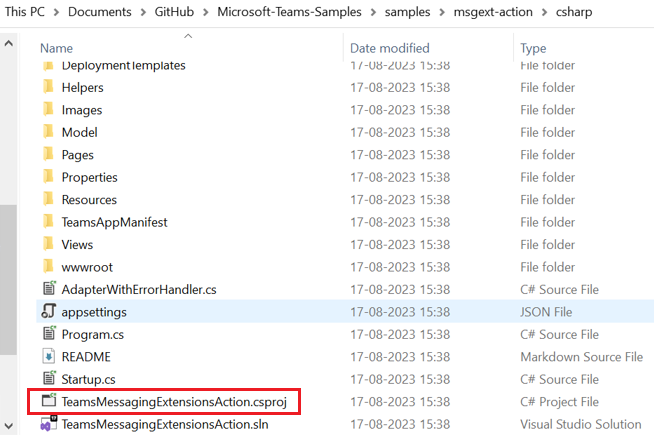654x447 pixels.
Task: Select Pages folder name
Action: click(78, 155)
